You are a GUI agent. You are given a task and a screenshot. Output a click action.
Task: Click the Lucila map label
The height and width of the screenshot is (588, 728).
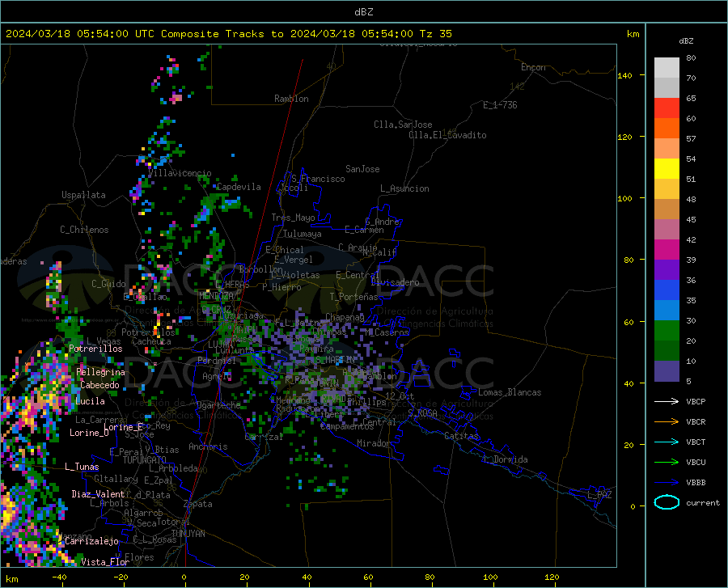[x=90, y=401]
